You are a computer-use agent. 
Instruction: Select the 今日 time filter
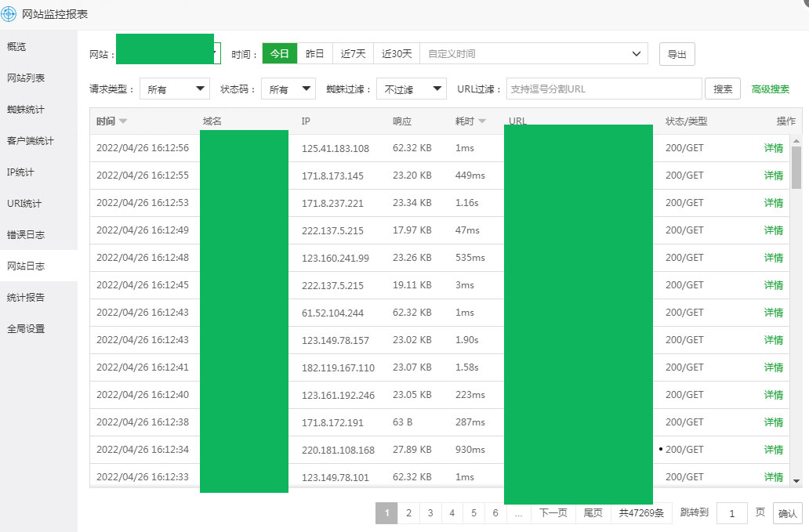280,53
